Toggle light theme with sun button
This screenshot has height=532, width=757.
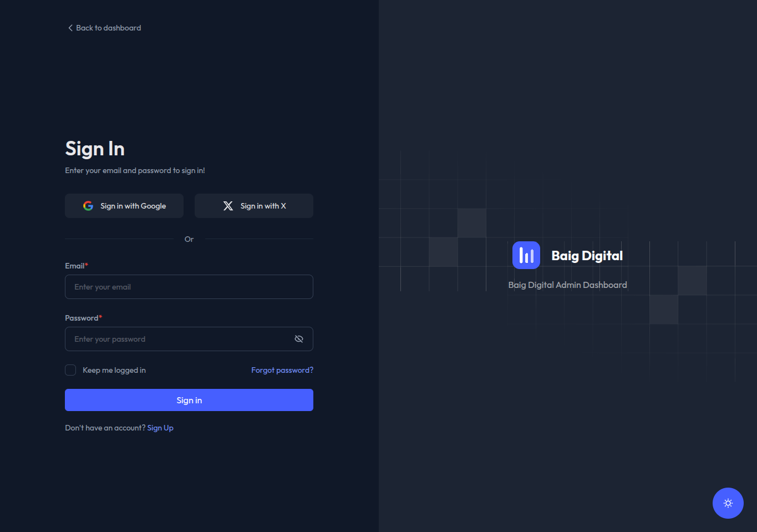[728, 503]
